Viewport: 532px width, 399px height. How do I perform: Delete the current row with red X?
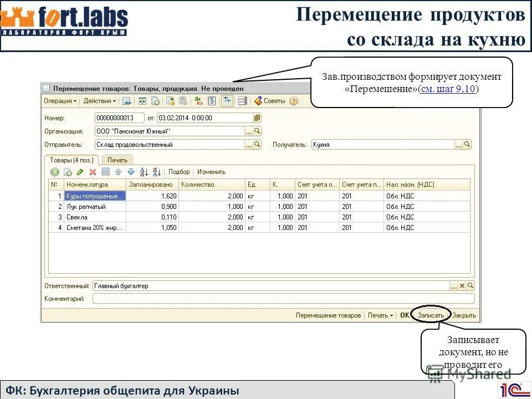[93, 172]
